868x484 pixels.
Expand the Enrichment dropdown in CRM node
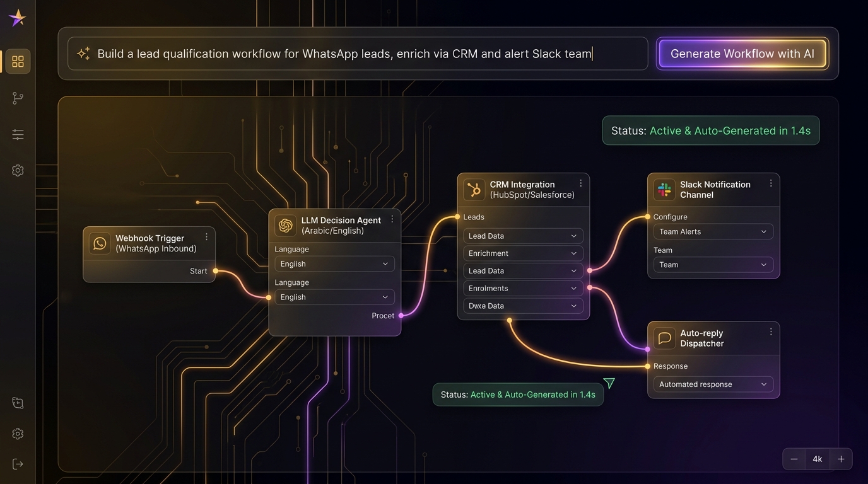(523, 253)
